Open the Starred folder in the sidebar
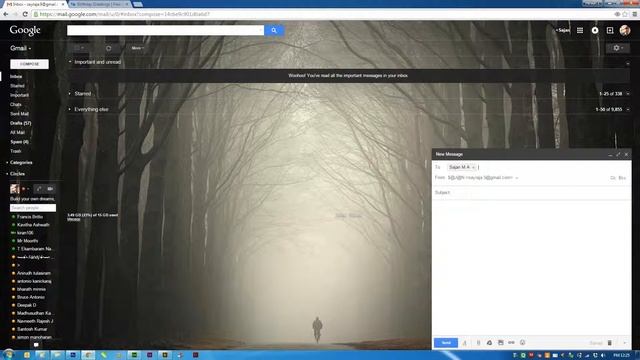This screenshot has height=360, width=640. tap(18, 86)
